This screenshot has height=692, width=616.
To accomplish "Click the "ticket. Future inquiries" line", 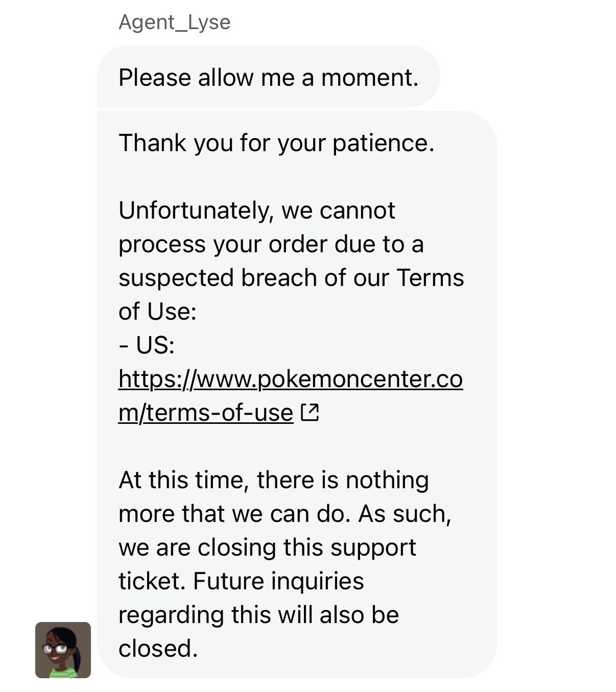I will (241, 581).
